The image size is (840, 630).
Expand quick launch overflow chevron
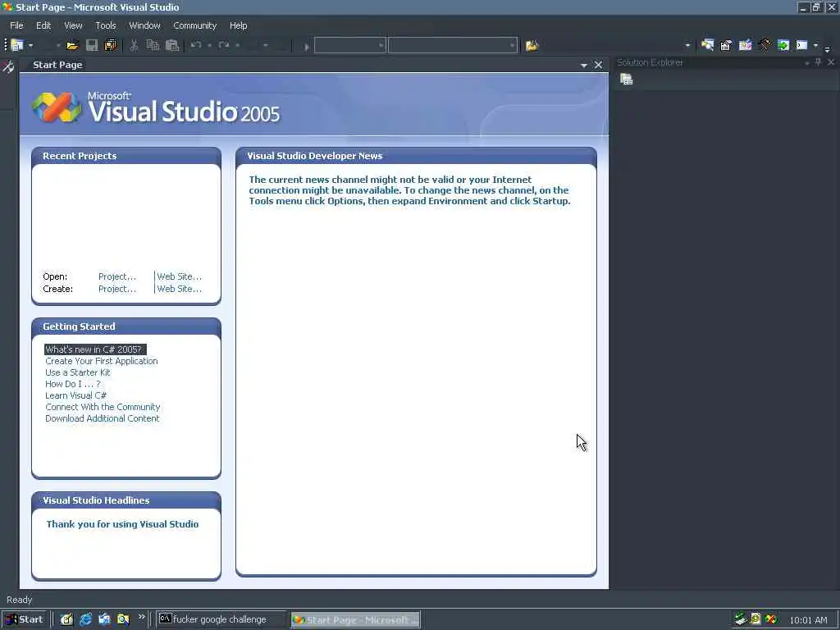(141, 617)
